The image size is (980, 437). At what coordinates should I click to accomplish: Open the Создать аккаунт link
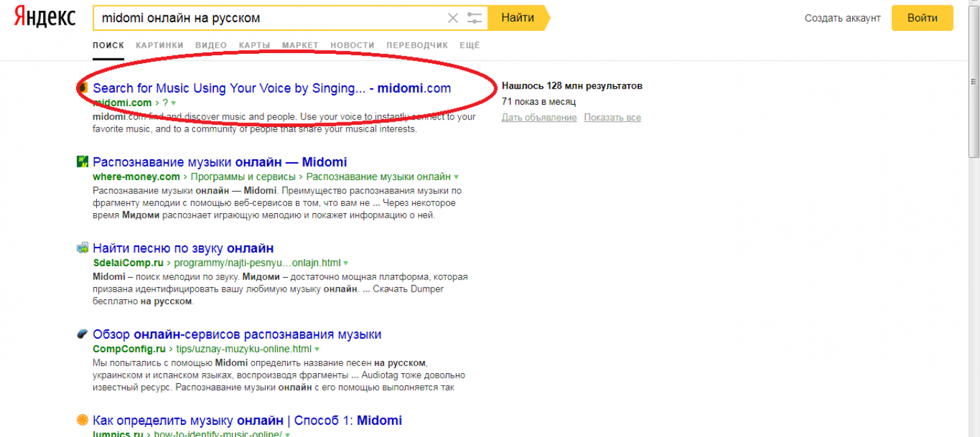(x=842, y=18)
